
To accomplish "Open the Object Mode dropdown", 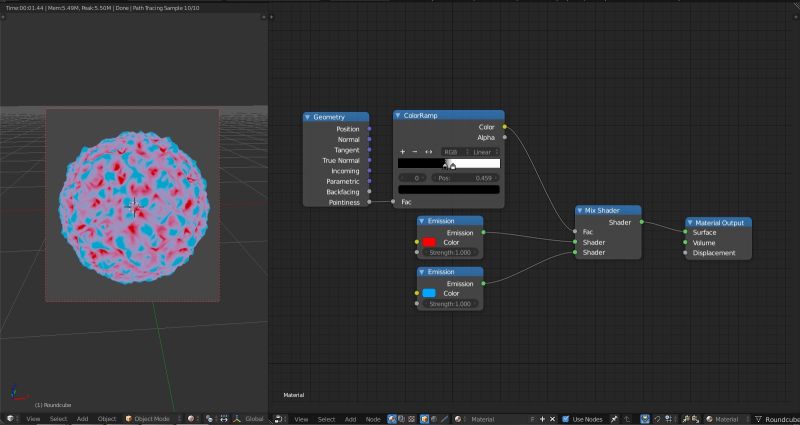I will 152,419.
